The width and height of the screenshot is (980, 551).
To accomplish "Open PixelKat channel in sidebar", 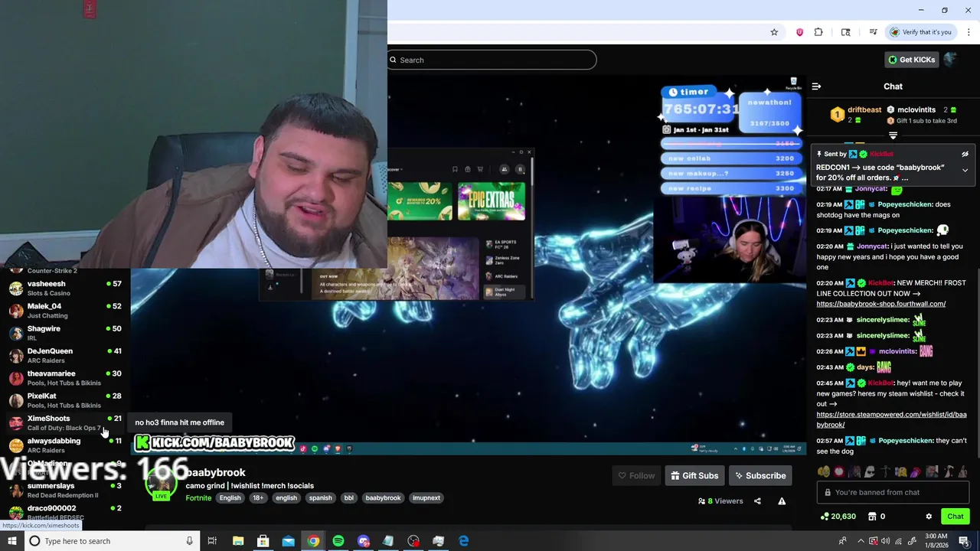I will coord(65,400).
